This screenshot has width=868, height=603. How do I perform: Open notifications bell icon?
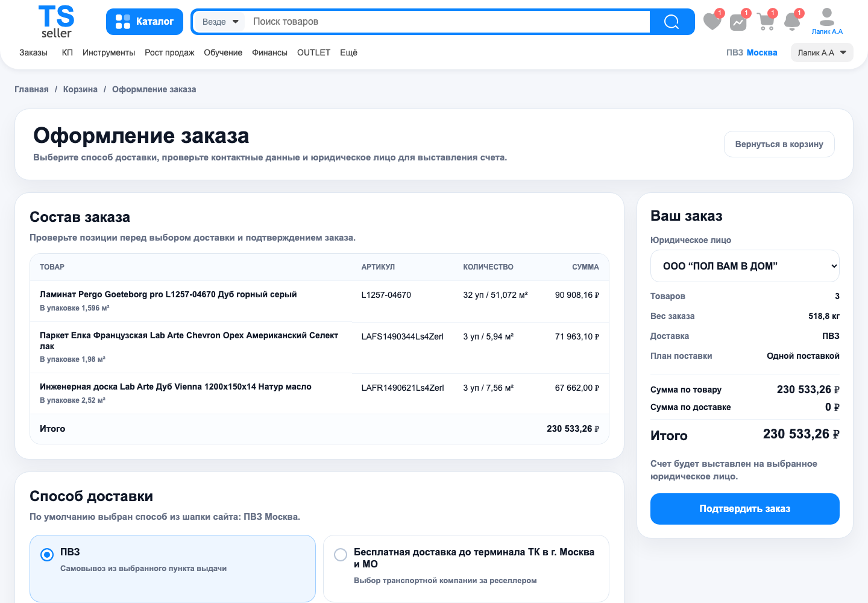click(x=793, y=22)
